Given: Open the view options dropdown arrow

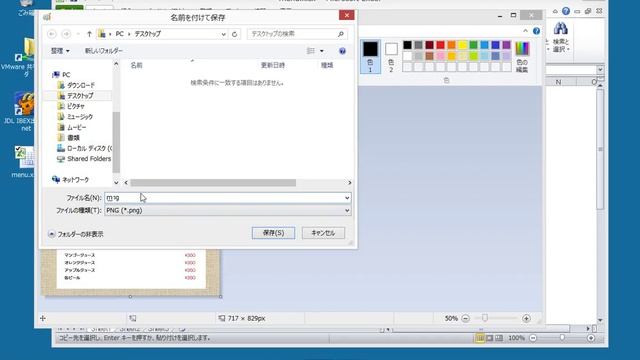Looking at the screenshot, I should click(322, 51).
